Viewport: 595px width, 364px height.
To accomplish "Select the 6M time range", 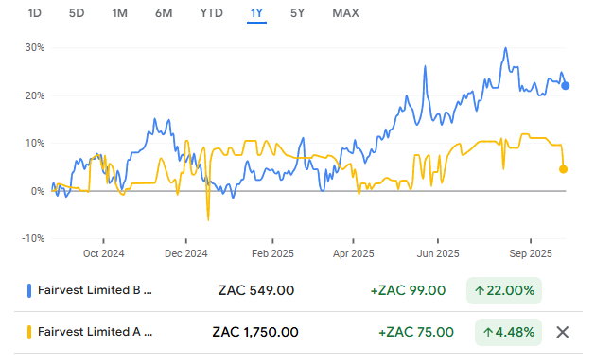I will 164,13.
